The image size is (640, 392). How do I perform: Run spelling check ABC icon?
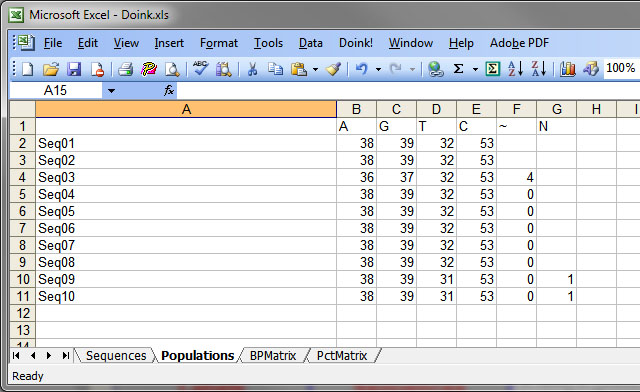pyautogui.click(x=200, y=69)
